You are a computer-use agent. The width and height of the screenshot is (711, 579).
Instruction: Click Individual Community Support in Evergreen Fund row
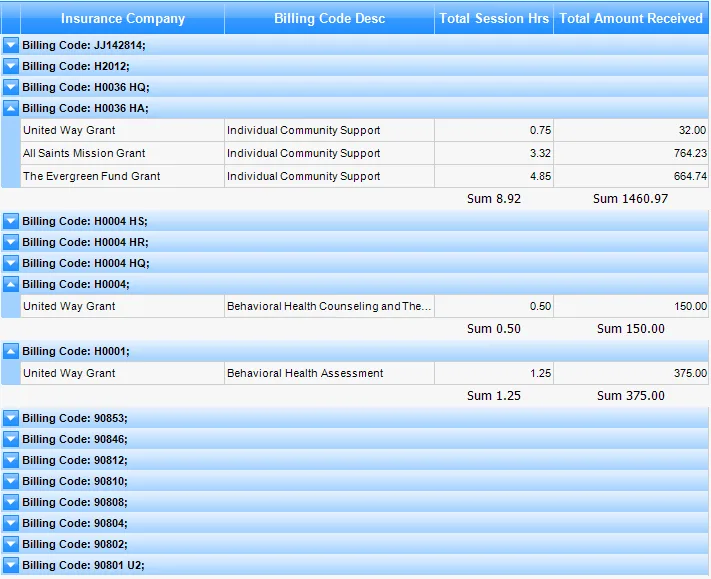(x=329, y=176)
